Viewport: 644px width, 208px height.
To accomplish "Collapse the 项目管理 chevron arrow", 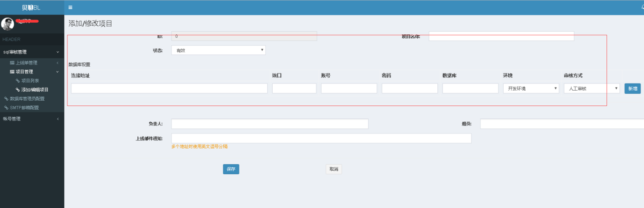I will click(58, 72).
